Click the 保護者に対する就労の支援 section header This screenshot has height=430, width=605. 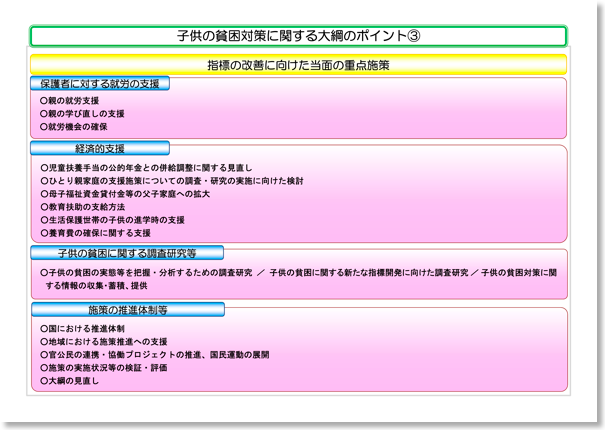(100, 83)
